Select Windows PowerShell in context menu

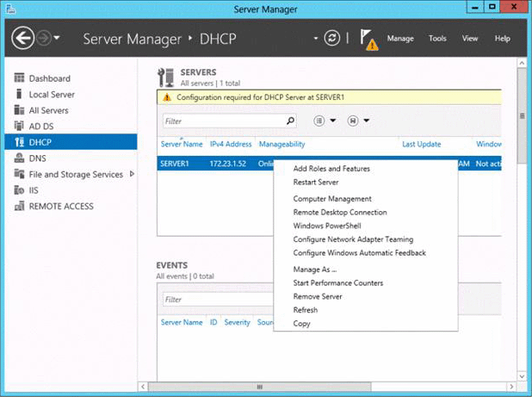327,226
